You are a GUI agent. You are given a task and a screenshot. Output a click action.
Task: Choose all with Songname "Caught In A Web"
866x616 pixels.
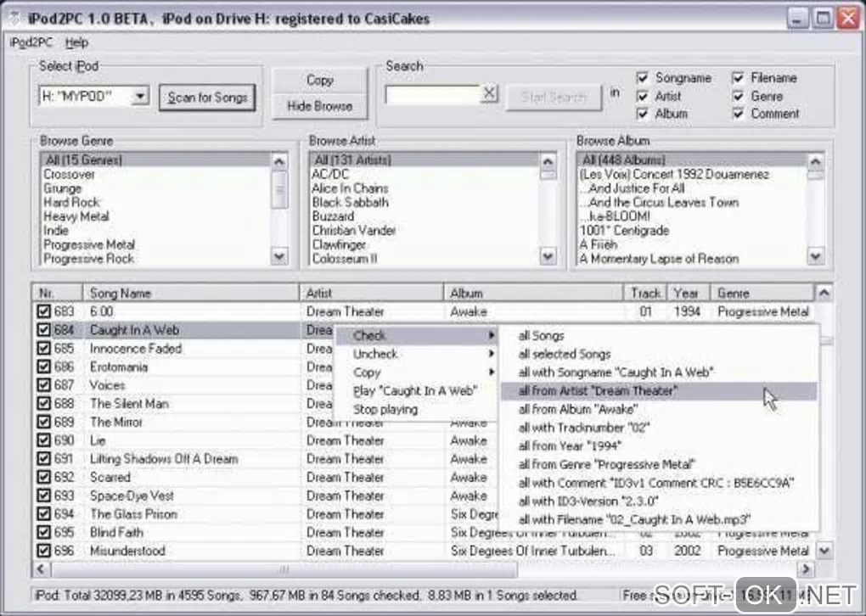pyautogui.click(x=658, y=372)
